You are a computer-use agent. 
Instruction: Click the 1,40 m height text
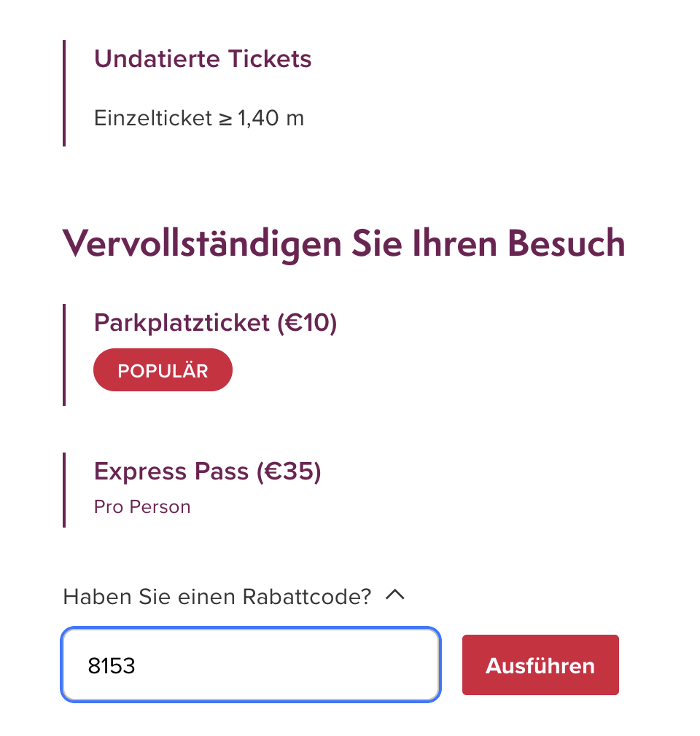(x=271, y=118)
